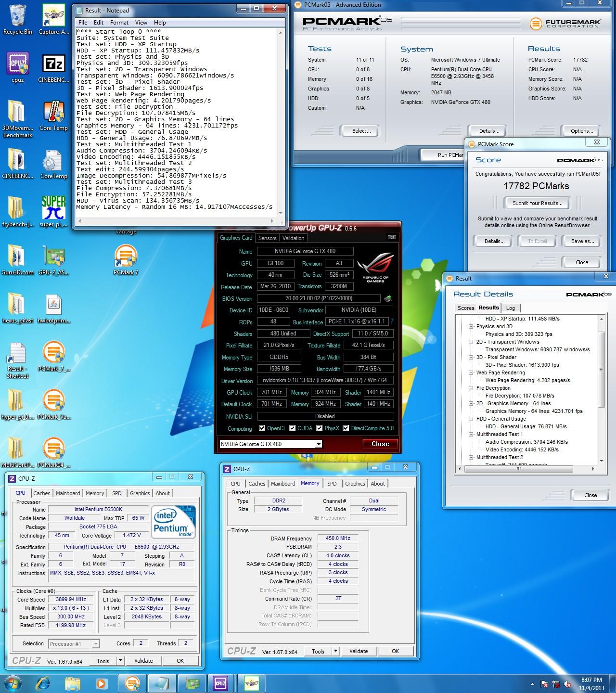Select the cpuz desktop icon
Viewport: 616px width, 693px height.
(18, 67)
